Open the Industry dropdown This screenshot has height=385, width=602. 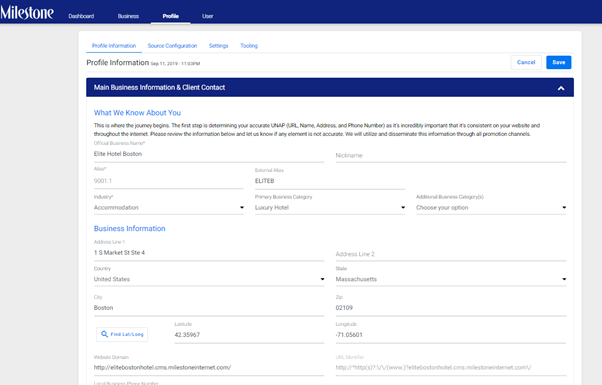(x=169, y=207)
